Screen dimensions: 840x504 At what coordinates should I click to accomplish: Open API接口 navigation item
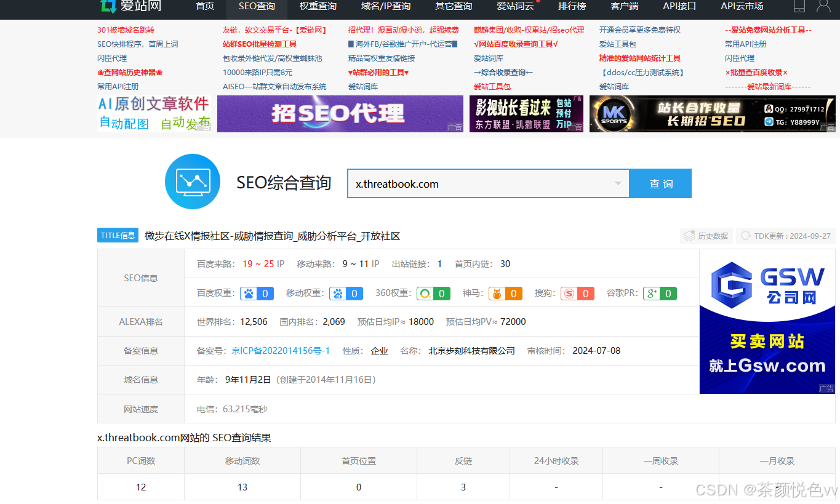679,6
